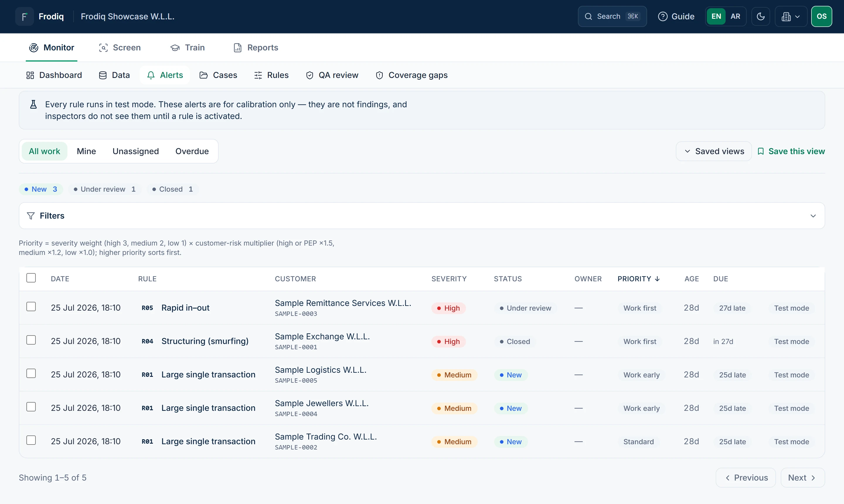
Task: Select the Monitor tab
Action: coord(52,47)
